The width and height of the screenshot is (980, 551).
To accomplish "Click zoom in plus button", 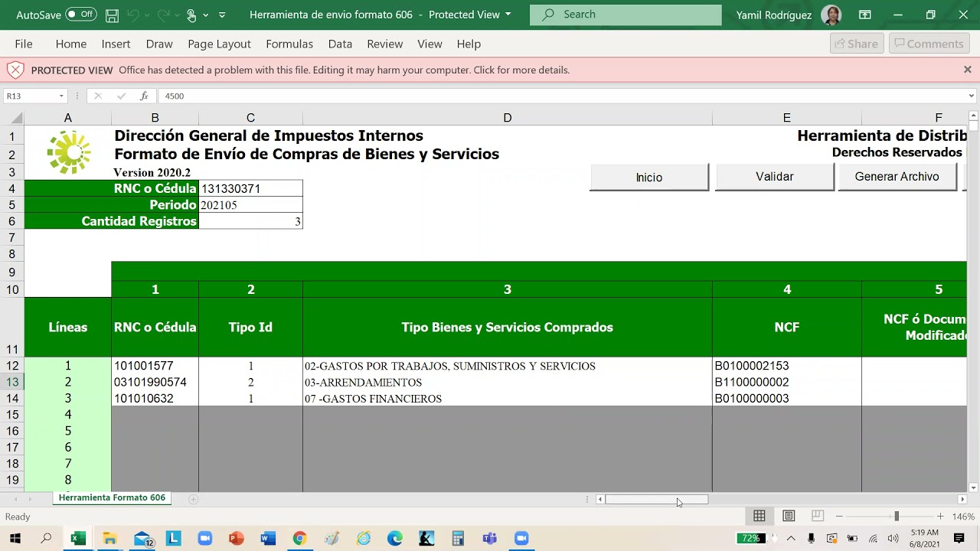I will pyautogui.click(x=940, y=517).
